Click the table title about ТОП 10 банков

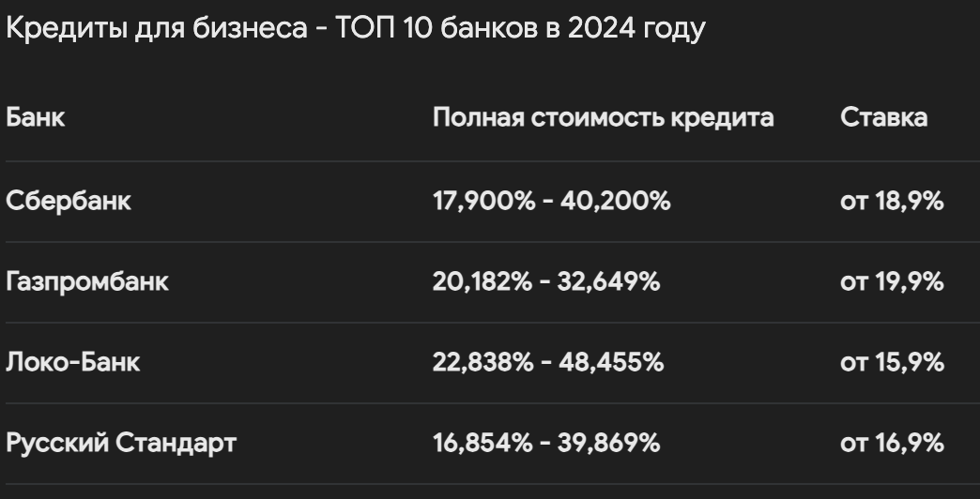[x=356, y=29]
